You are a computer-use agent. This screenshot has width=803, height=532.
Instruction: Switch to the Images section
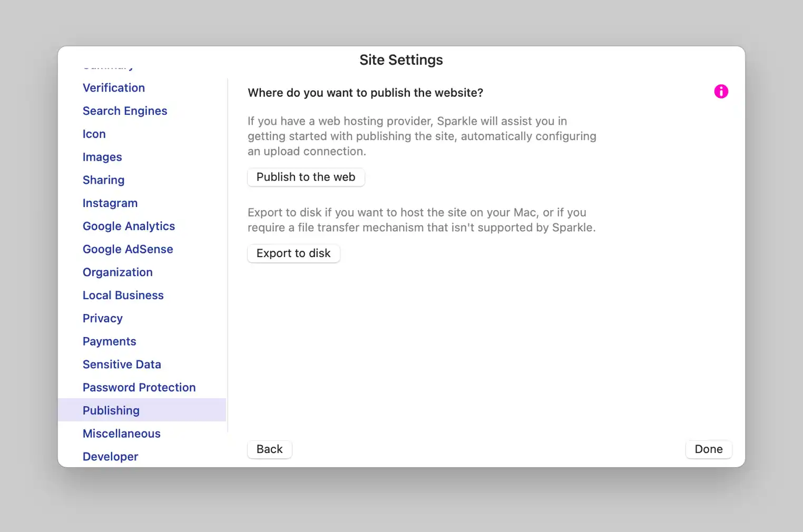pos(102,157)
